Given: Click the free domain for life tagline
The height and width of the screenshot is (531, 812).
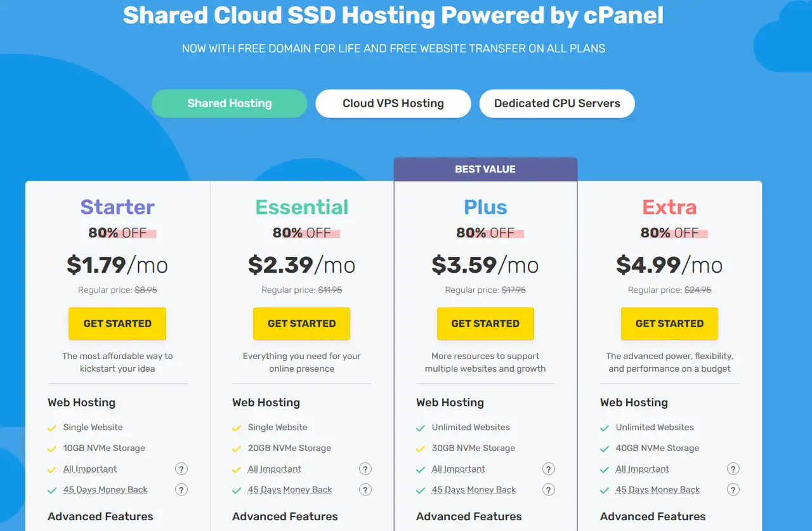Looking at the screenshot, I should coord(393,48).
